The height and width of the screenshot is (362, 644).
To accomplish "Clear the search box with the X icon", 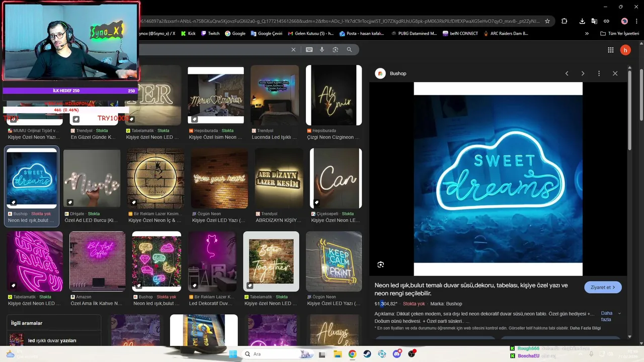I will click(x=294, y=49).
